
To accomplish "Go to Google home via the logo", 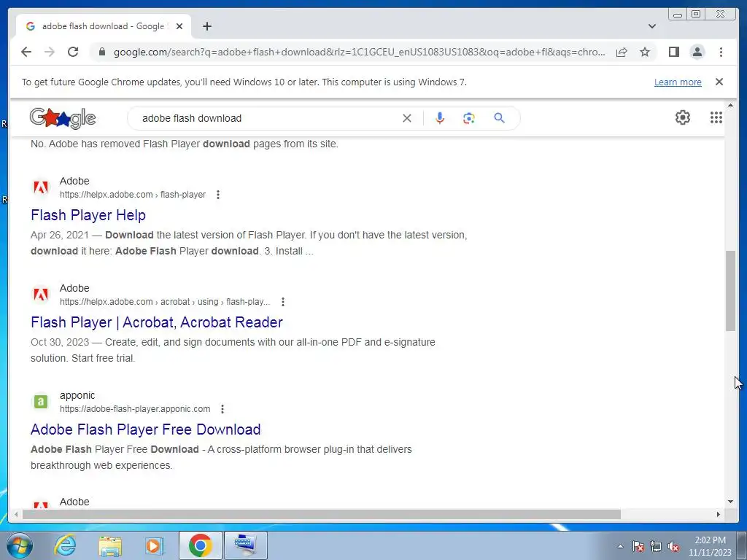I will coord(63,118).
